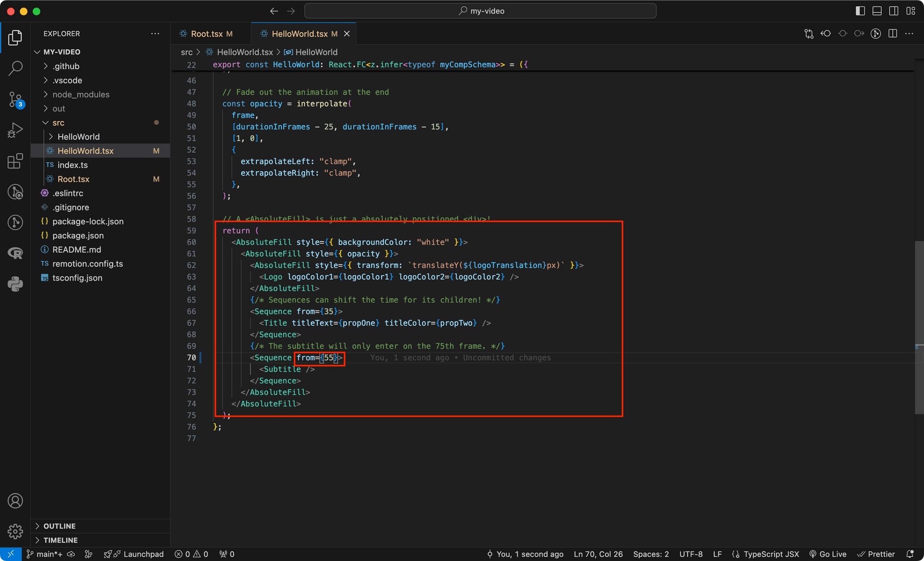924x561 pixels.
Task: Click the my-video command center search box
Action: (x=480, y=11)
